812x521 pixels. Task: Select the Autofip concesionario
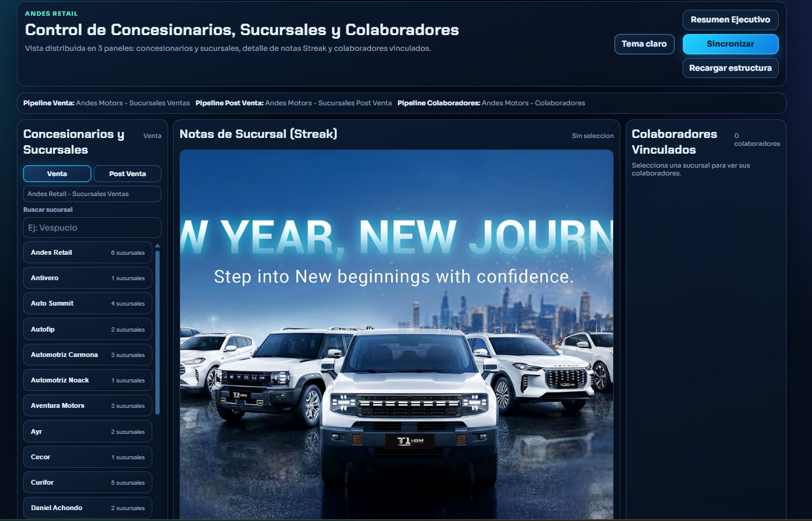click(x=87, y=329)
